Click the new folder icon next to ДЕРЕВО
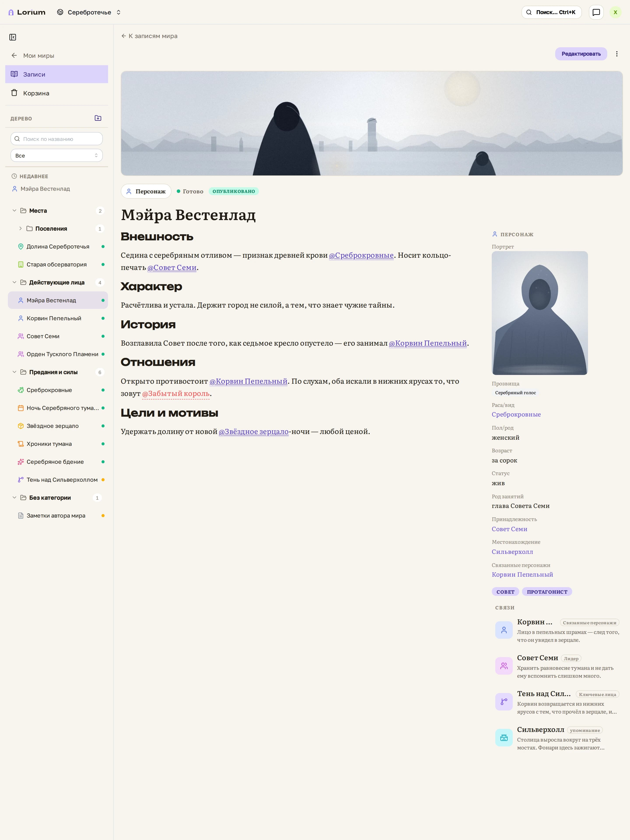630x840 pixels. (x=98, y=118)
